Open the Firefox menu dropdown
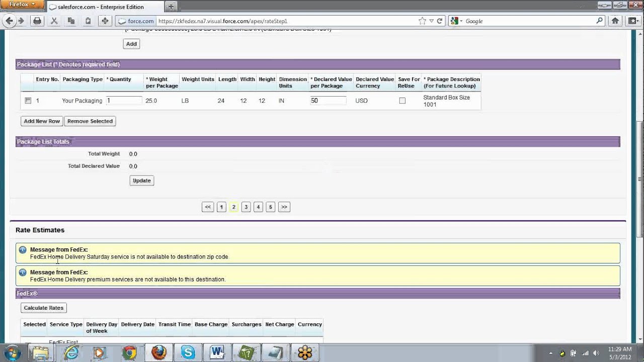This screenshot has height=362, width=644. pos(21,5)
